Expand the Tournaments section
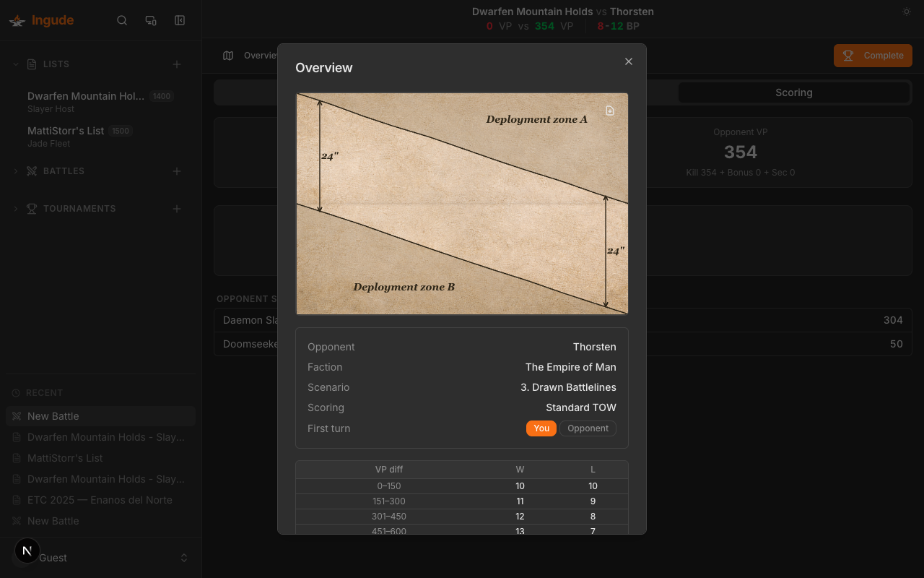The width and height of the screenshot is (924, 578). point(16,209)
